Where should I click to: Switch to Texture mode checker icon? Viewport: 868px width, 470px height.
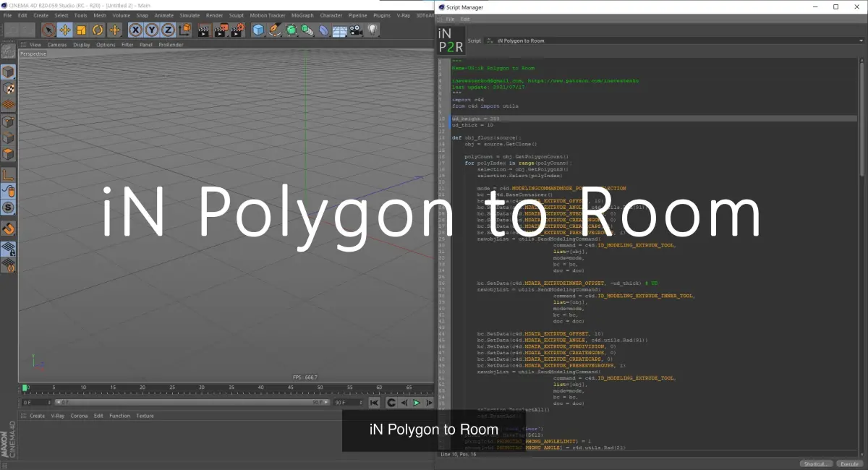(x=8, y=88)
